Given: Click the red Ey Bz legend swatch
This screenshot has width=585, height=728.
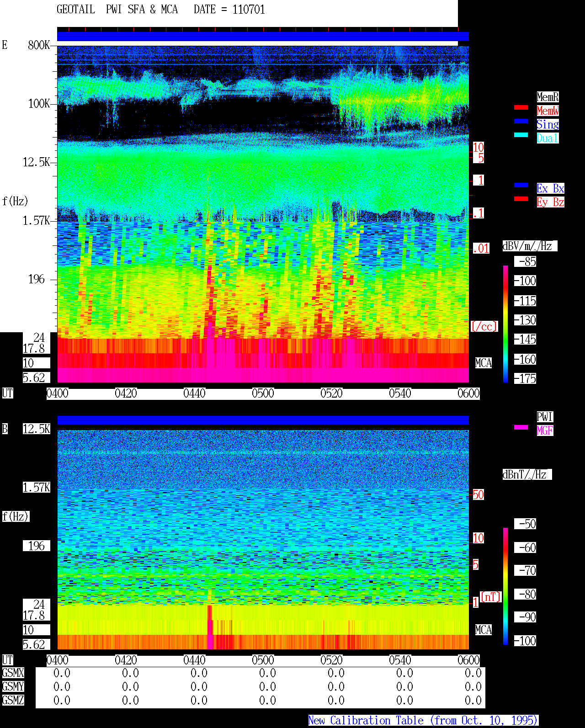Looking at the screenshot, I should (521, 199).
